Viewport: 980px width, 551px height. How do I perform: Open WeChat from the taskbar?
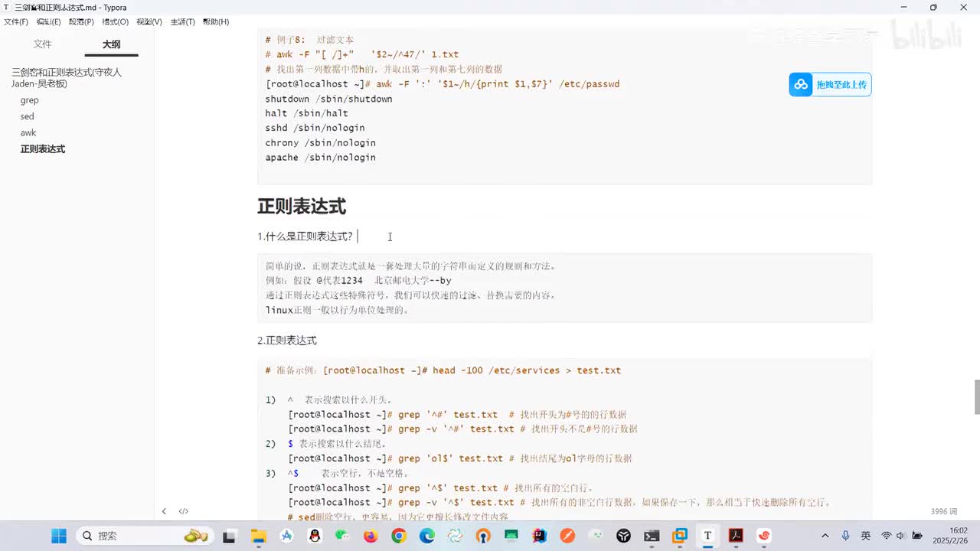tap(342, 536)
